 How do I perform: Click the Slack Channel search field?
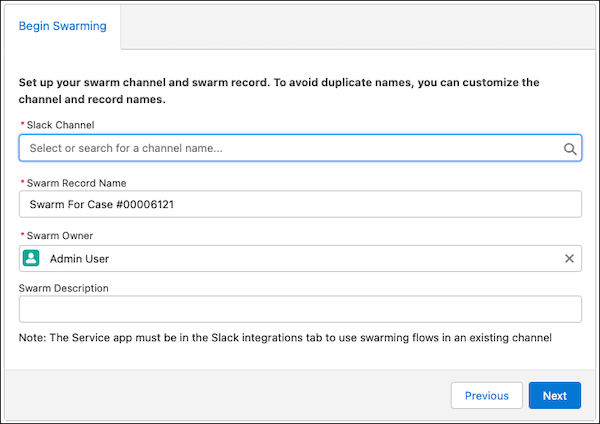[300, 148]
